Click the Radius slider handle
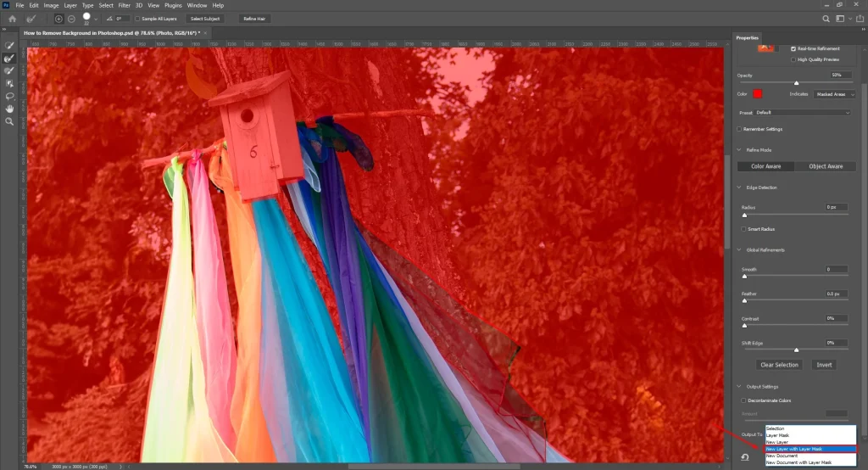 [744, 215]
